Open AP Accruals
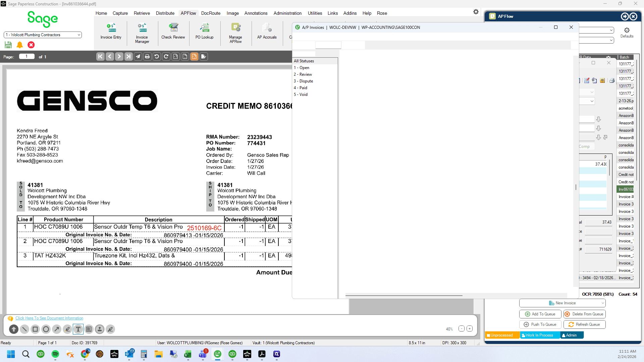This screenshot has width=644, height=362. [x=267, y=32]
